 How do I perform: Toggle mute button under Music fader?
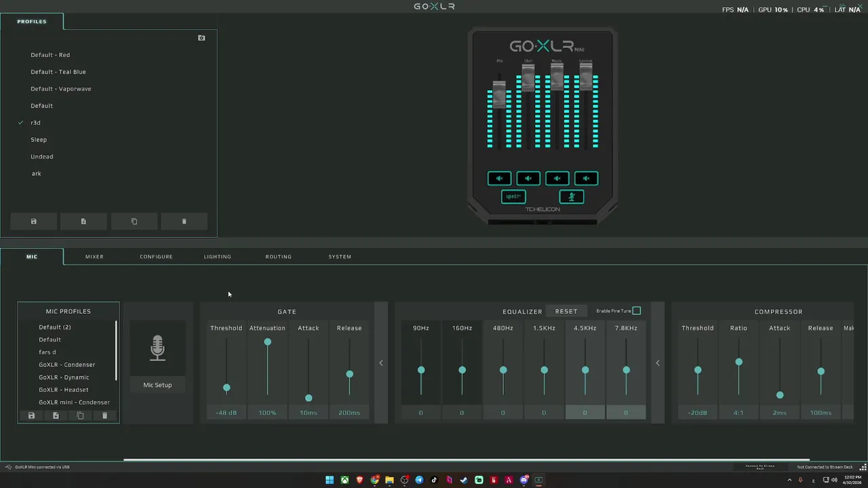click(x=557, y=178)
